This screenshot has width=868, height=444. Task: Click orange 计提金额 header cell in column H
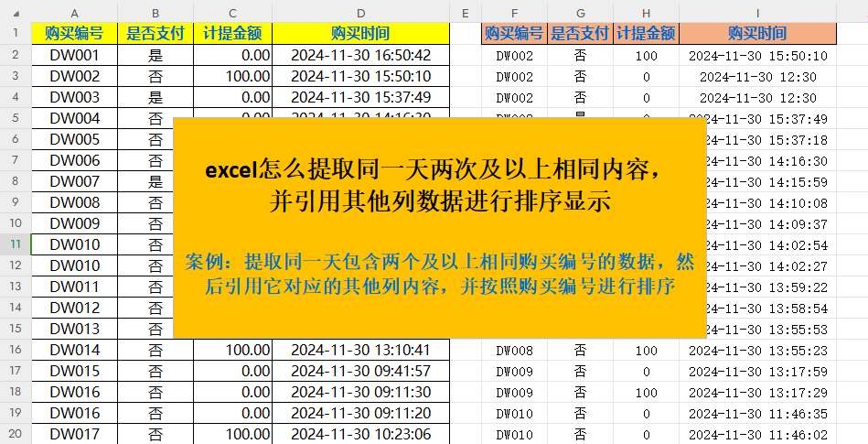click(x=646, y=33)
